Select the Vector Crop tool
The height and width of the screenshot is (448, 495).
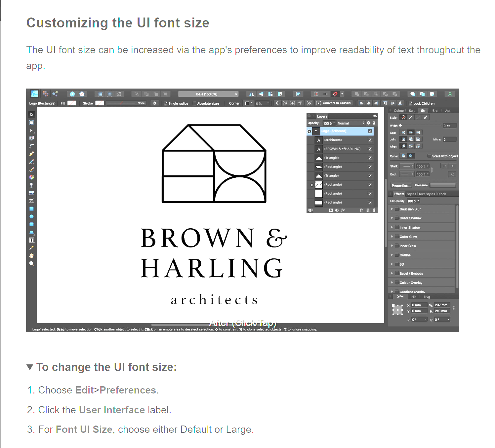coord(32,201)
